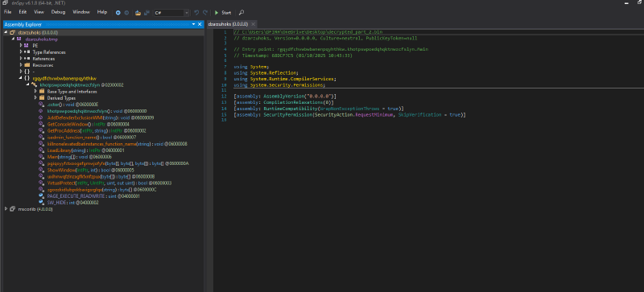The width and height of the screenshot is (644, 292).
Task: Expand the PE node
Action: click(x=21, y=46)
